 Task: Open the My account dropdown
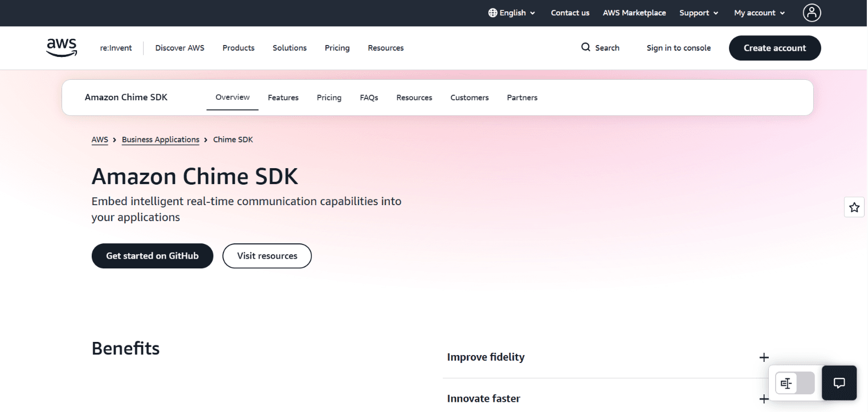coord(760,13)
